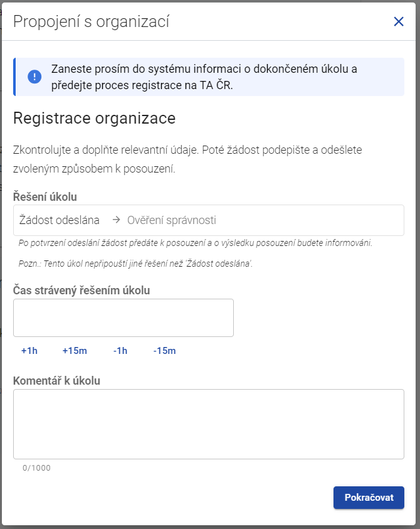Click the Řešení úkolu field label
420x529 pixels.
pos(45,196)
